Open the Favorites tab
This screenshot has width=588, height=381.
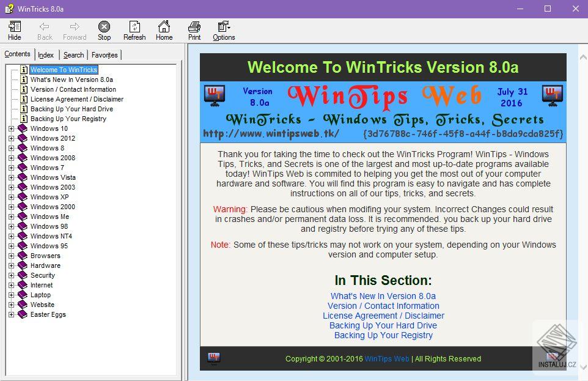tap(105, 55)
